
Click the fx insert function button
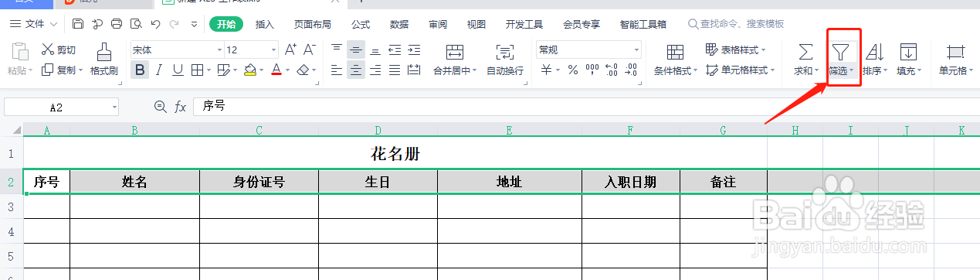[180, 107]
